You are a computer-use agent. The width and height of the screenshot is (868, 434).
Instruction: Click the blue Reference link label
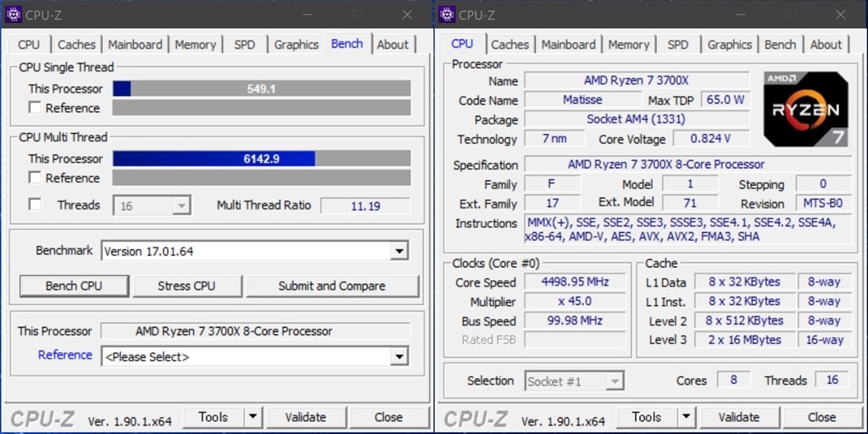[64, 355]
